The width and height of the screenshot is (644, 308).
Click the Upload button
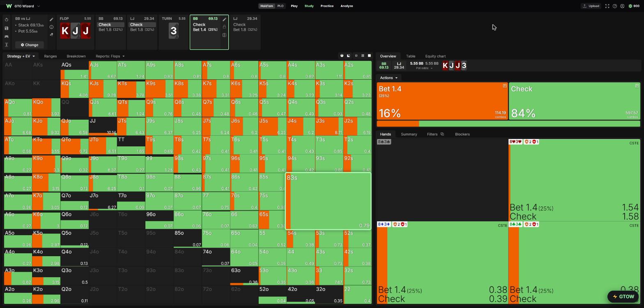pos(591,6)
